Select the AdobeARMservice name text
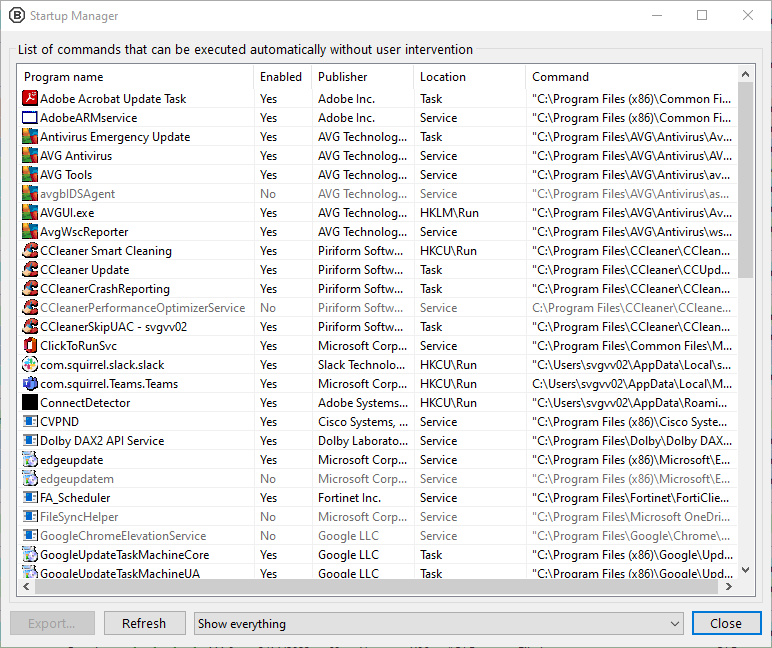The height and width of the screenshot is (648, 772). 89,118
